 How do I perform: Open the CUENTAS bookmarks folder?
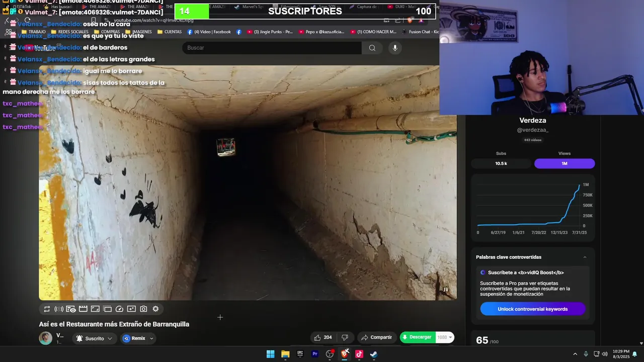coord(170,32)
